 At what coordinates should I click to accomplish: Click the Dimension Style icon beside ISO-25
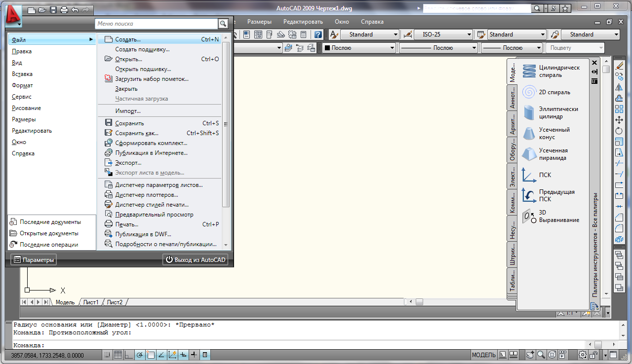coord(408,35)
